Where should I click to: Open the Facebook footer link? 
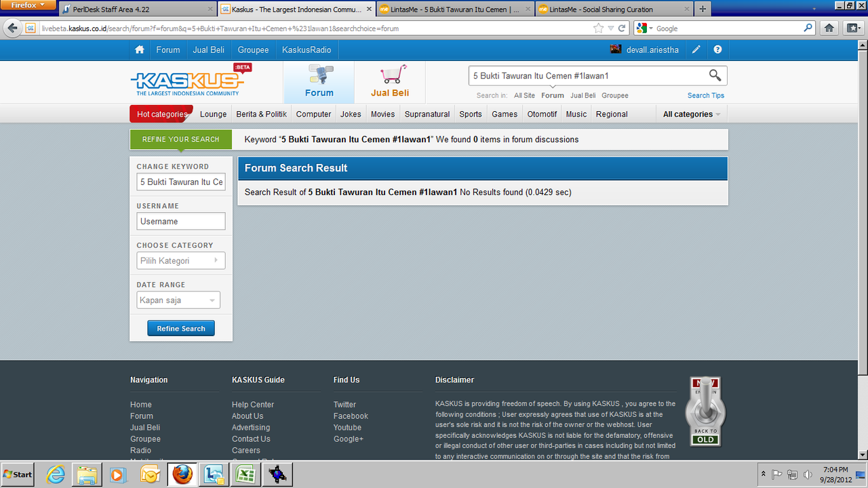tap(351, 416)
